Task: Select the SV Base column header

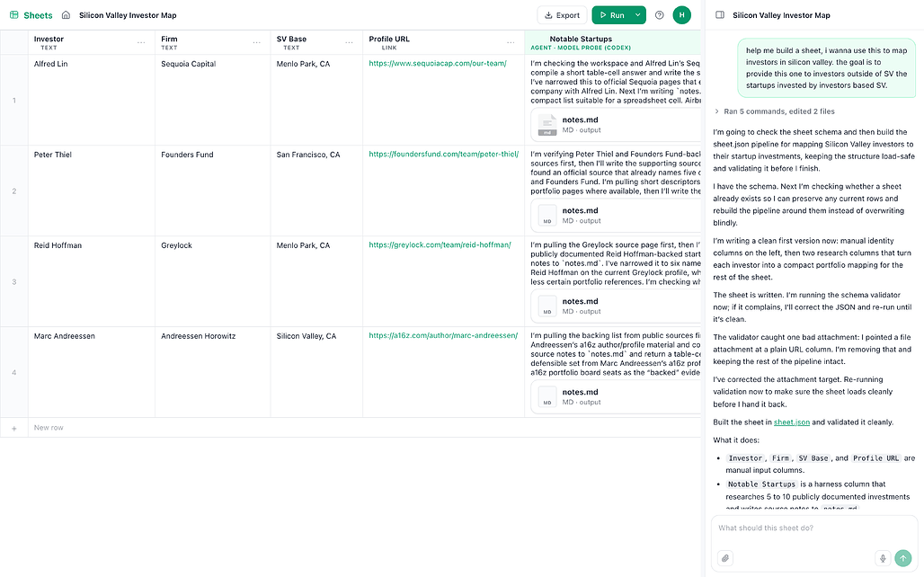Action: pos(316,42)
